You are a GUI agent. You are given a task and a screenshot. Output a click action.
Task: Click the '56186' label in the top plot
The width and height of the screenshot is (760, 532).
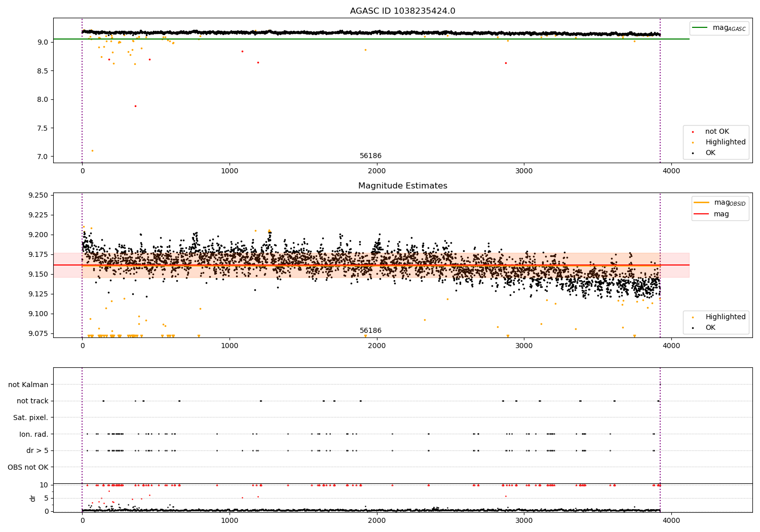tap(370, 156)
